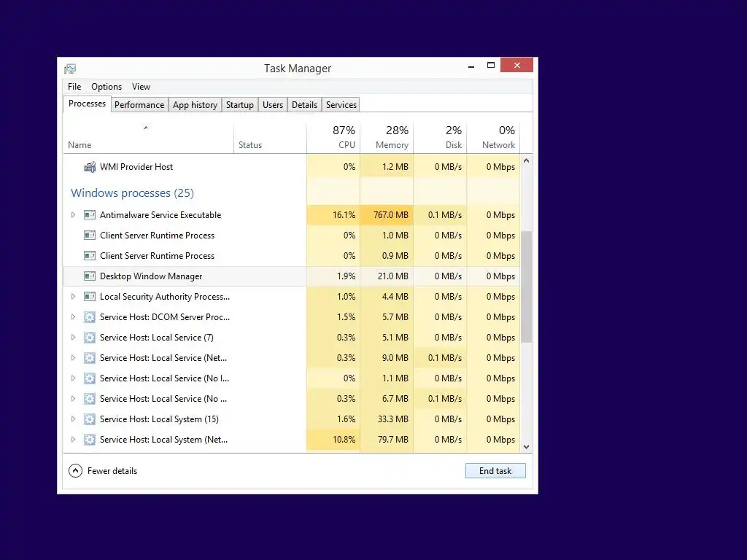Click the Antimalware Service Executable icon
Screen dimensions: 747x560
(90, 215)
